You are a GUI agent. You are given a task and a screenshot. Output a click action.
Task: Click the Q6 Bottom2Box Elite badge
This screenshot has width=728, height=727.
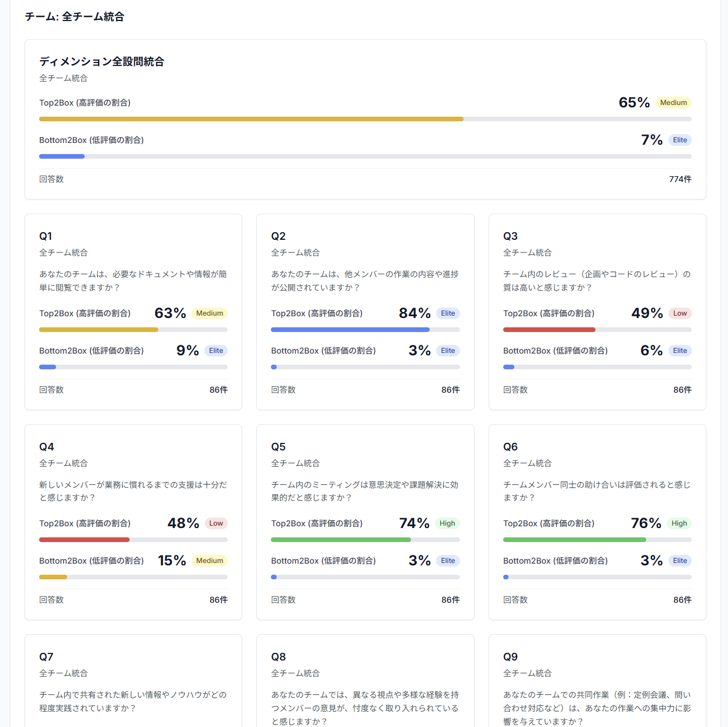tap(680, 561)
